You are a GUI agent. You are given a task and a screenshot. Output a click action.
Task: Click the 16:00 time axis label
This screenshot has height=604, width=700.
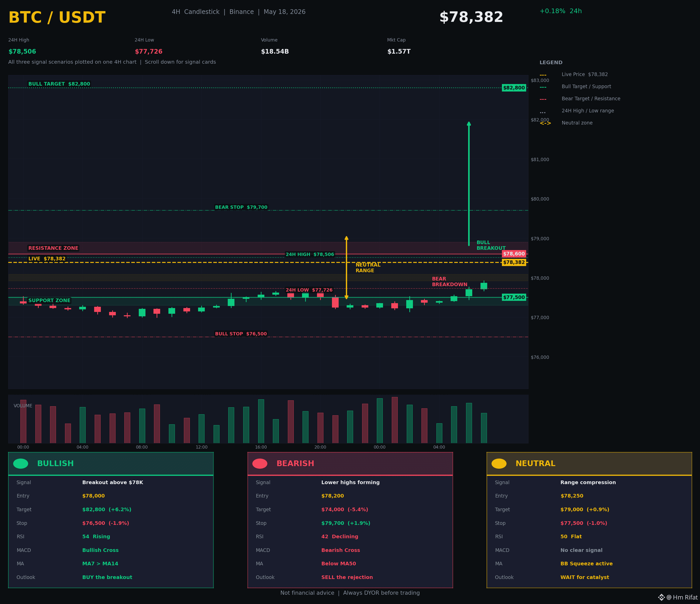pyautogui.click(x=261, y=447)
